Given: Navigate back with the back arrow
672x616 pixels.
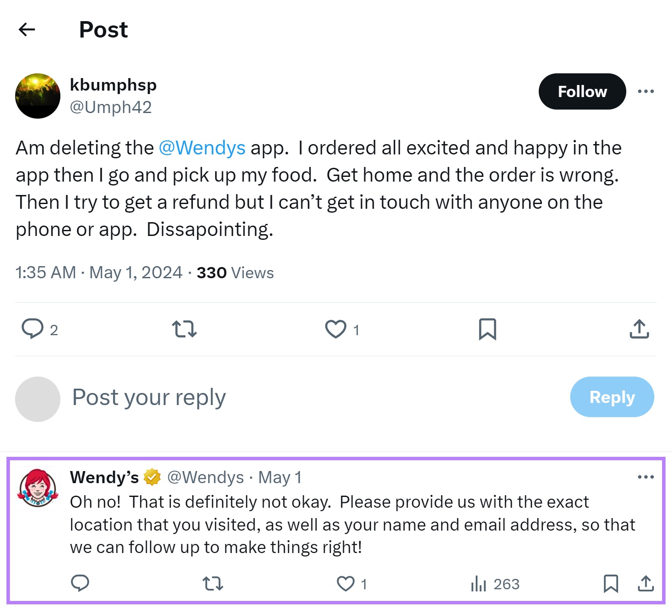Looking at the screenshot, I should coord(27,29).
